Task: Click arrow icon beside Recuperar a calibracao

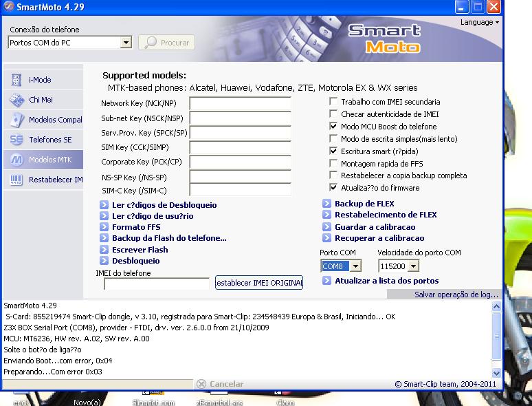Action: point(326,238)
